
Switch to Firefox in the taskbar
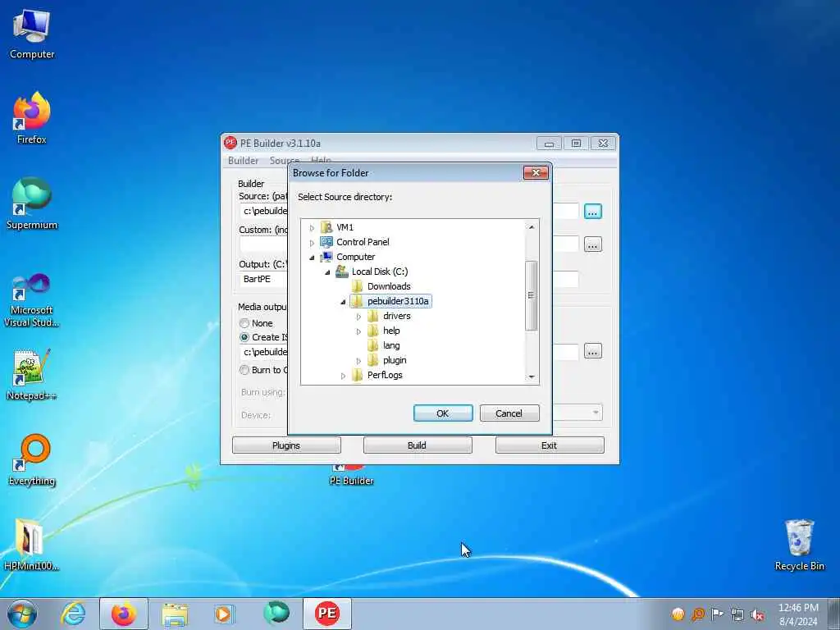[123, 614]
